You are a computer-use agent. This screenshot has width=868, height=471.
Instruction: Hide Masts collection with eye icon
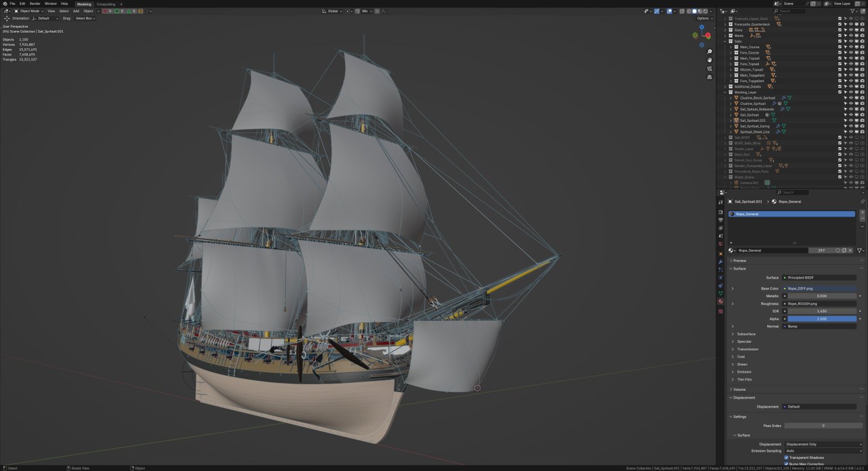coord(851,36)
